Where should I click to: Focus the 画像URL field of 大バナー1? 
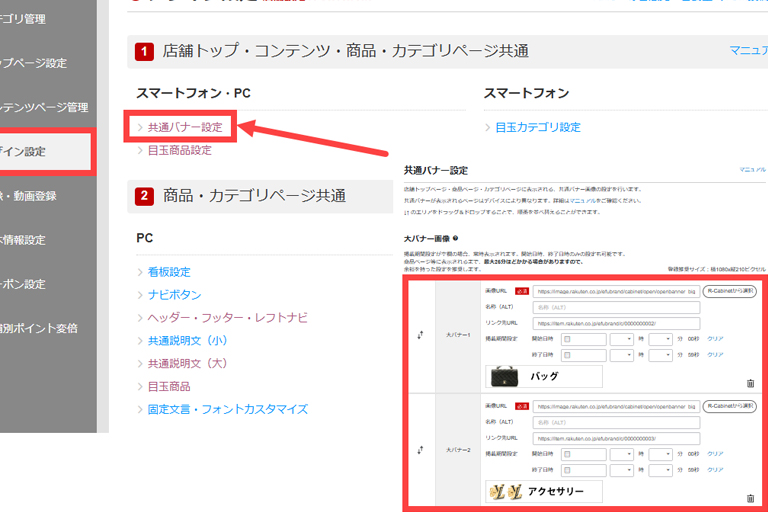pos(616,292)
